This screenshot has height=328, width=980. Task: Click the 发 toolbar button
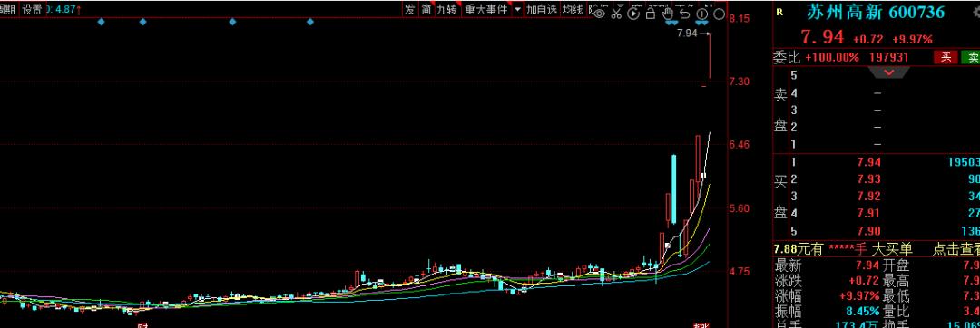(x=409, y=9)
